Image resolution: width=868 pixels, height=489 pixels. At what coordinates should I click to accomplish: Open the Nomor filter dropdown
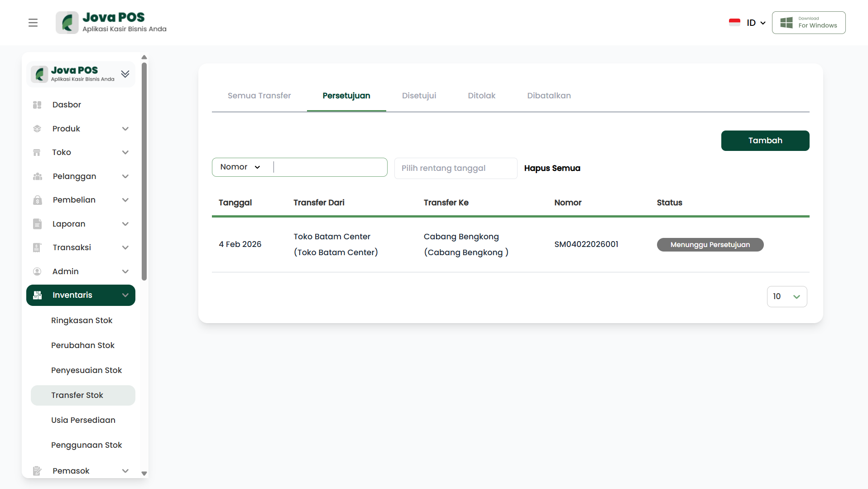[240, 167]
